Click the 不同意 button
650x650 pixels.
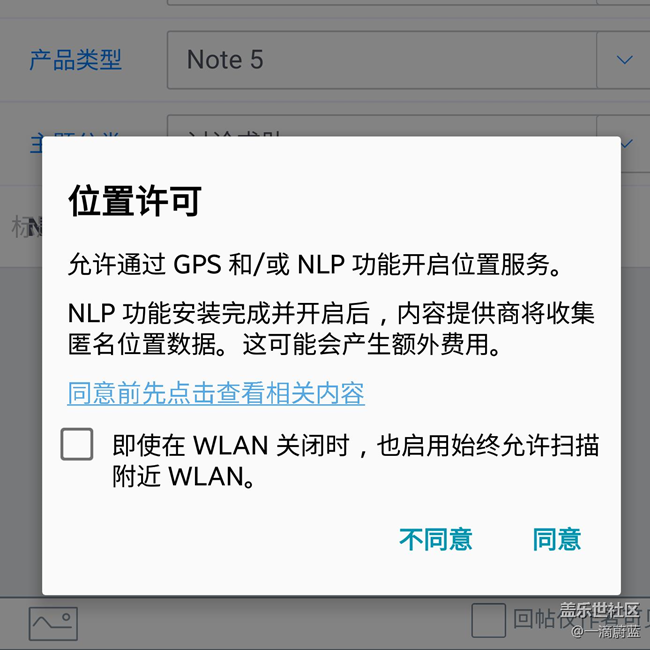(x=436, y=539)
